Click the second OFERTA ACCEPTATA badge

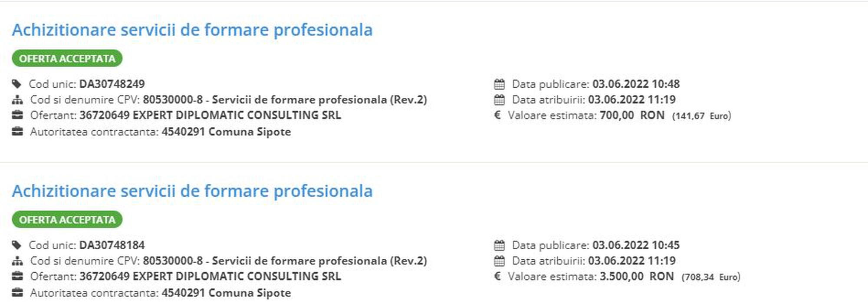coord(67,220)
